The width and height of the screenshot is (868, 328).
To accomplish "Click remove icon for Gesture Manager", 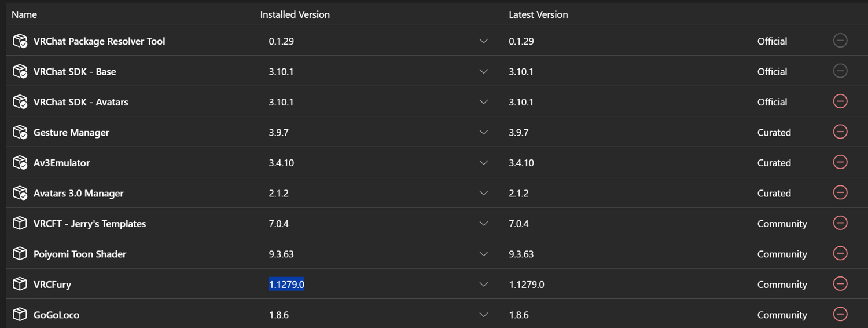I will pyautogui.click(x=840, y=132).
